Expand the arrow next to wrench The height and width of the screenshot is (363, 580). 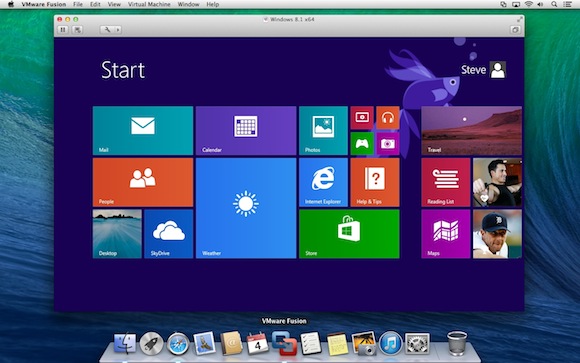click(x=118, y=30)
